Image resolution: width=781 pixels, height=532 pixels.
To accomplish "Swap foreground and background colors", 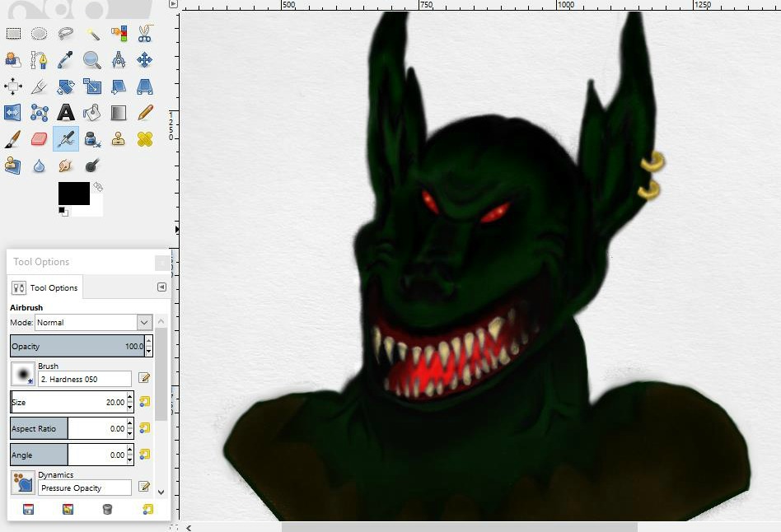I will point(98,187).
